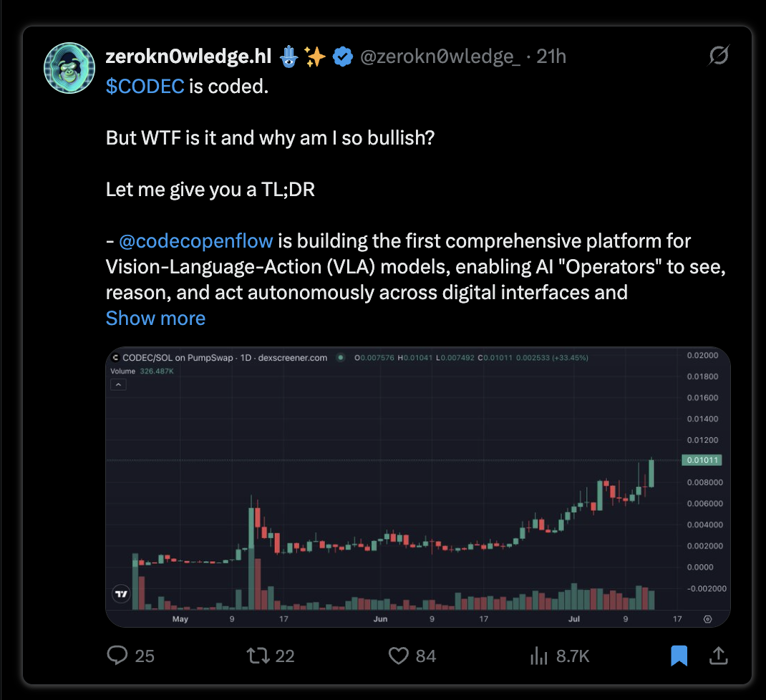Screen dimensions: 766x700
Task: Click the @zerokn0wledge_ handle
Action: (x=440, y=57)
